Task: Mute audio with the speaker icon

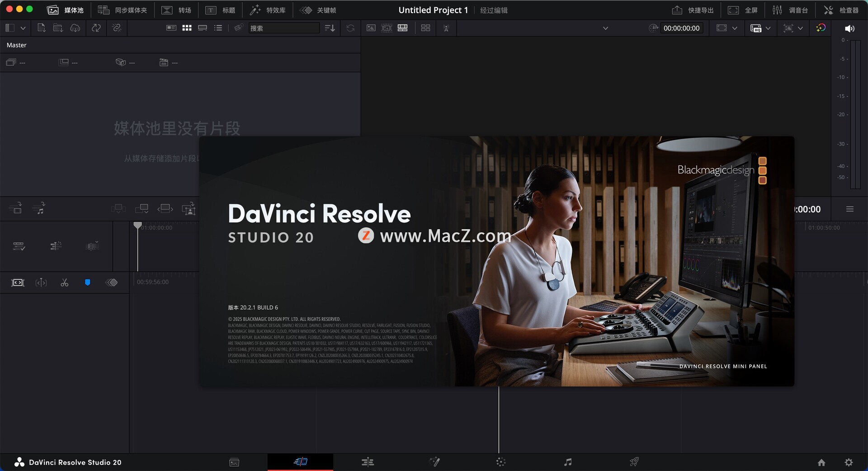Action: 849,28
